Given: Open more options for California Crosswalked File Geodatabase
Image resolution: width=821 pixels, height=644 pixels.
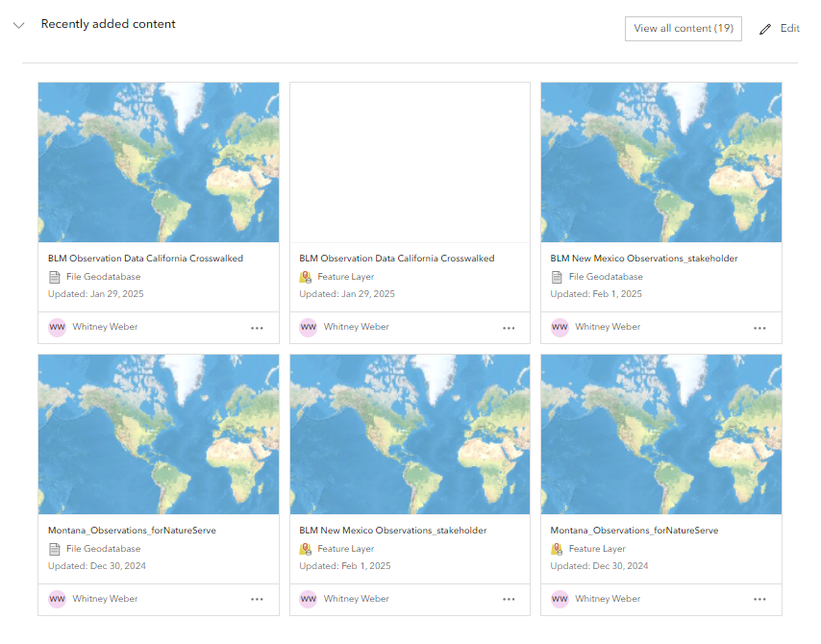Looking at the screenshot, I should point(257,329).
